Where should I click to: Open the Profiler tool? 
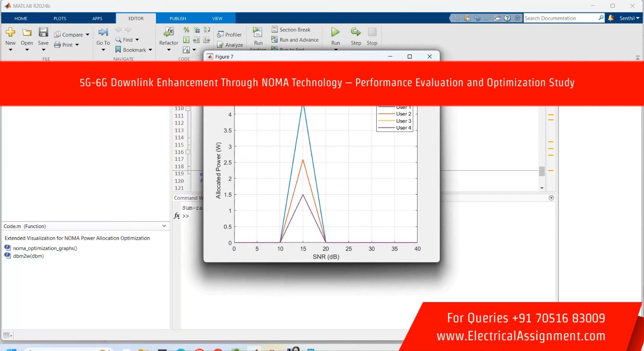pos(229,35)
